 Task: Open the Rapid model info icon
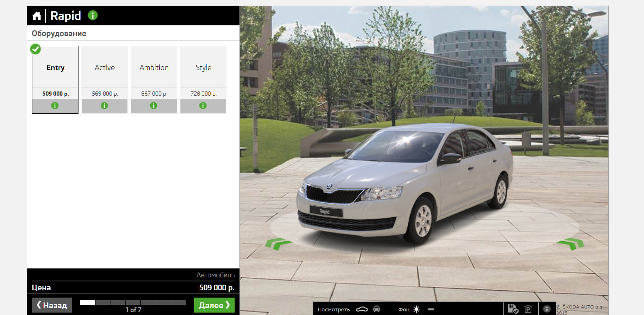click(93, 15)
